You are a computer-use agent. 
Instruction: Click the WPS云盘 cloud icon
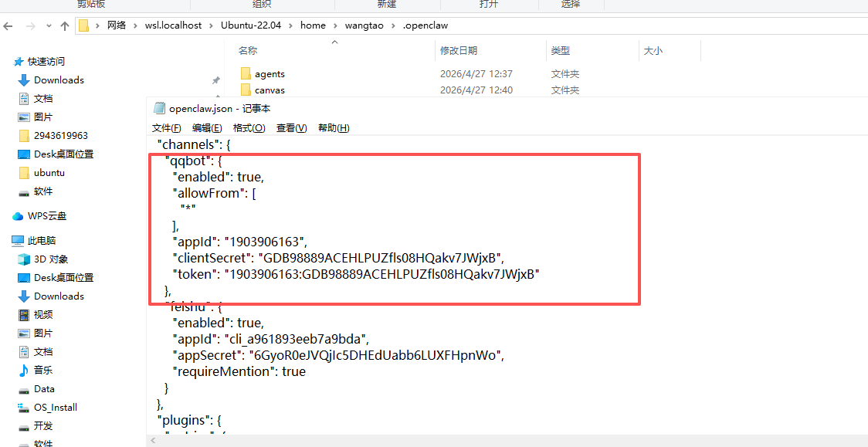tap(18, 215)
